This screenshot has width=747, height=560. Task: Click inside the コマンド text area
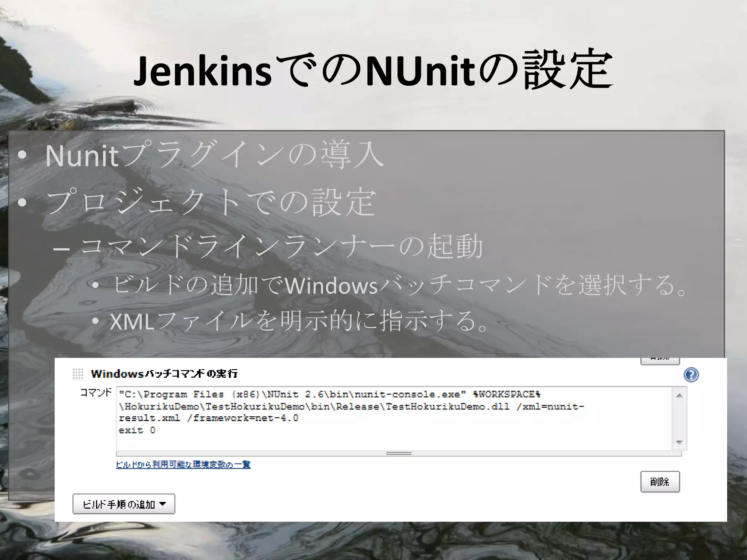click(x=394, y=418)
